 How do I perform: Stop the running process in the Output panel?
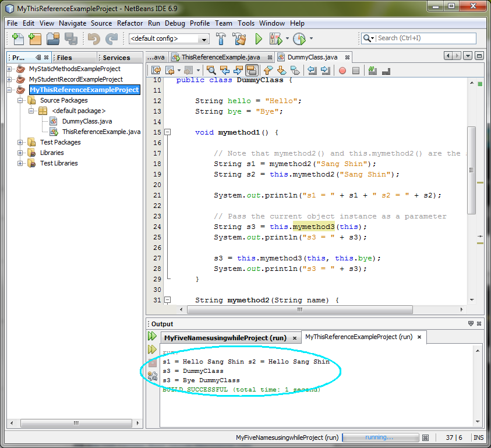pos(153,363)
